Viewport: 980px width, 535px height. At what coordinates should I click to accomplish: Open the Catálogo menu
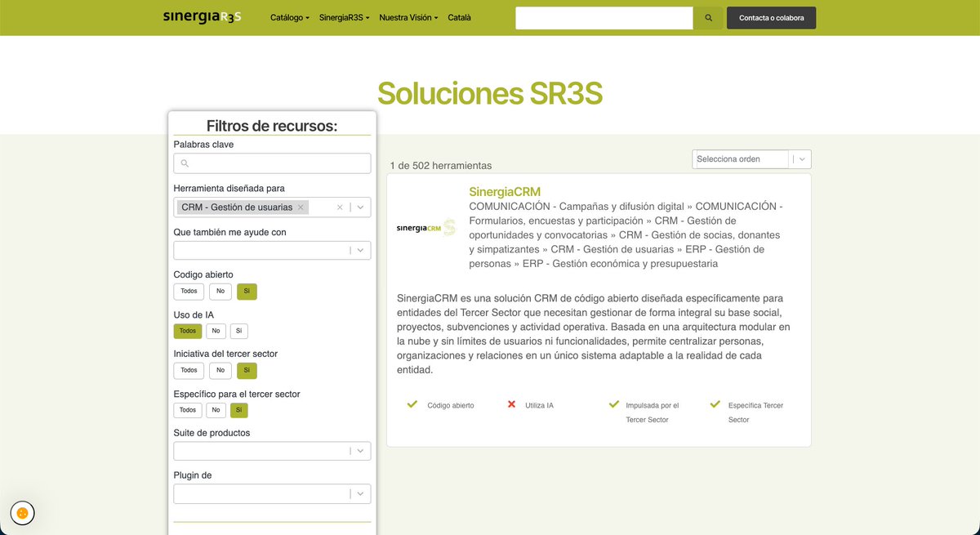(x=290, y=17)
